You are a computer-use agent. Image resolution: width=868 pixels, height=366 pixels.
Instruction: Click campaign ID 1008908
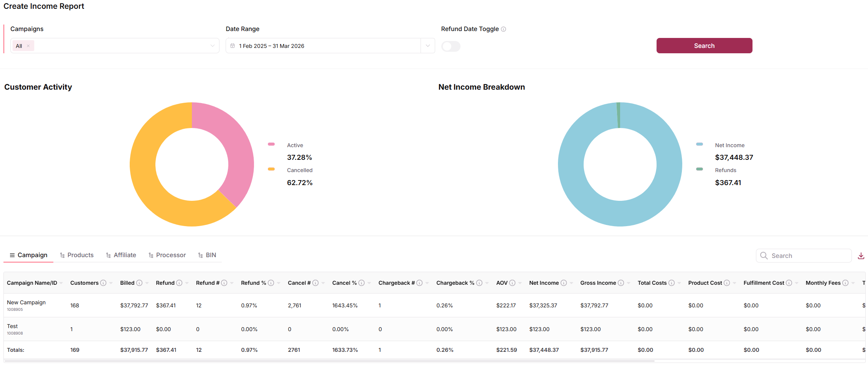(x=15, y=333)
